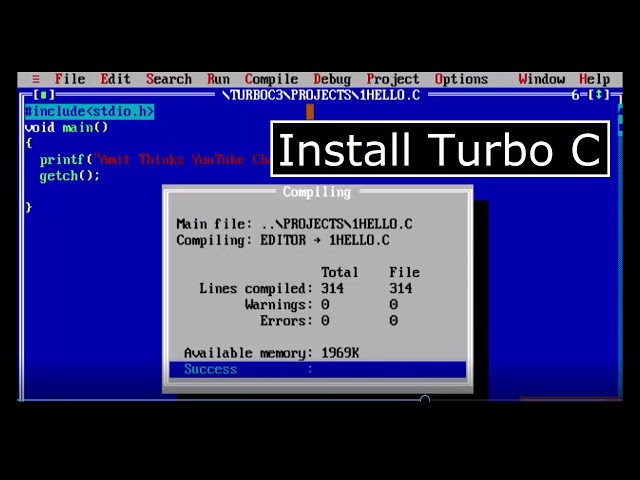
Task: Click the void main() code line
Action: click(66, 127)
